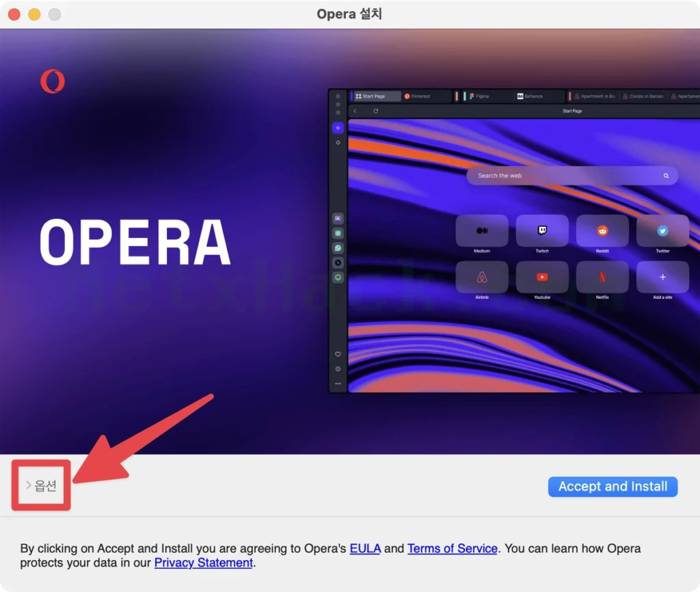Image resolution: width=700 pixels, height=592 pixels.
Task: Expand the 옵션 options disclosure
Action: point(41,485)
